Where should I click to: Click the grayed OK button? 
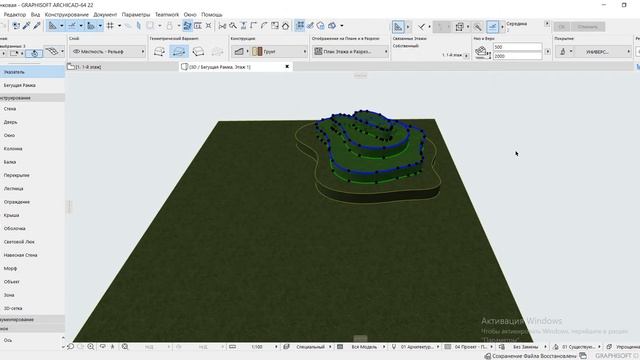(x=562, y=27)
